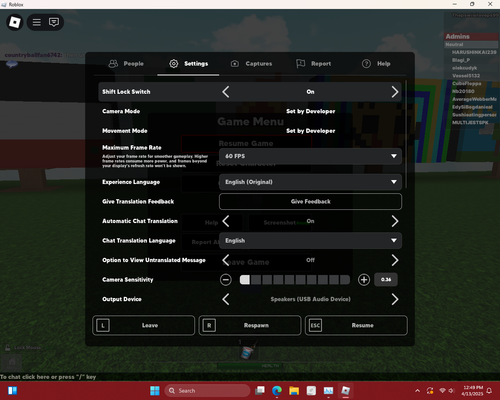Click last segment of Camera Sensitivity slider
This screenshot has height=400, width=500.
tap(345, 280)
